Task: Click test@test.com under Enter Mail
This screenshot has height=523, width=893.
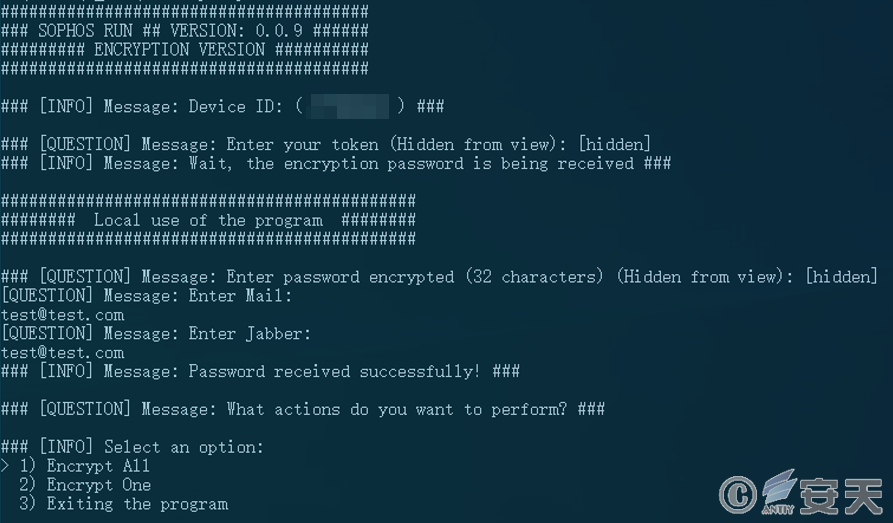Action: click(63, 315)
